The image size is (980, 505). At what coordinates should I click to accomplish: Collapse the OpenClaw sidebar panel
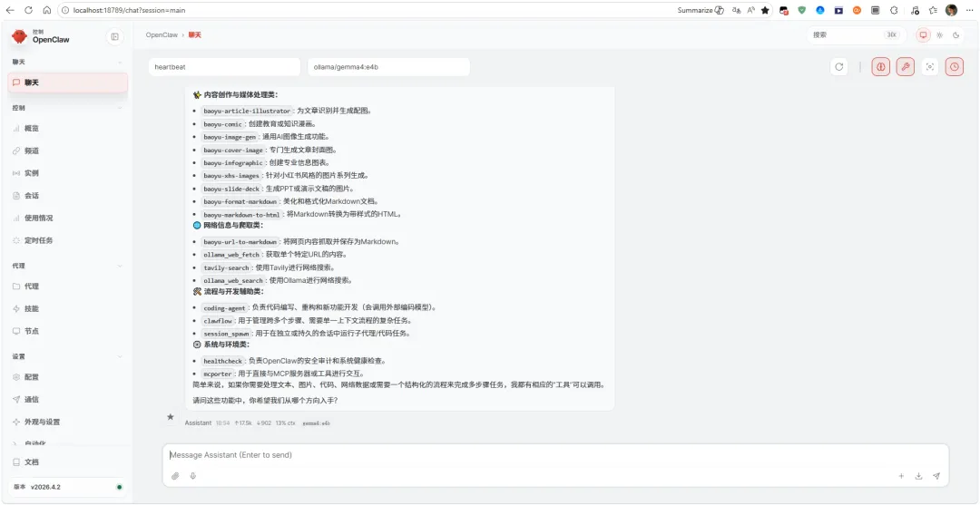(114, 37)
